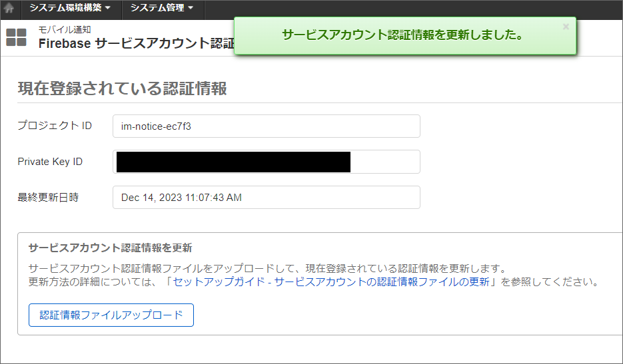The image size is (623, 364).
Task: Open the システム管理 menu
Action: [x=162, y=8]
